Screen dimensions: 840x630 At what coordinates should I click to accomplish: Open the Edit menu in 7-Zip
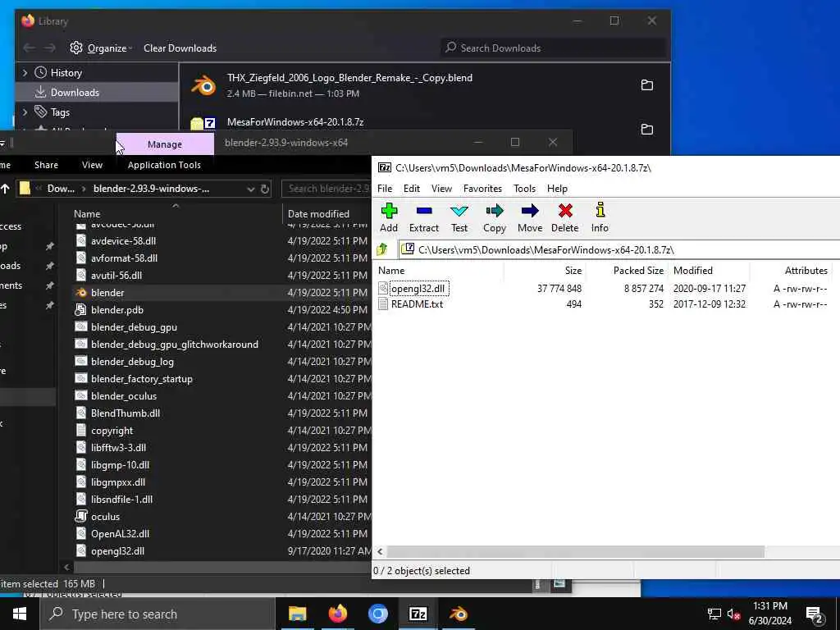click(412, 189)
